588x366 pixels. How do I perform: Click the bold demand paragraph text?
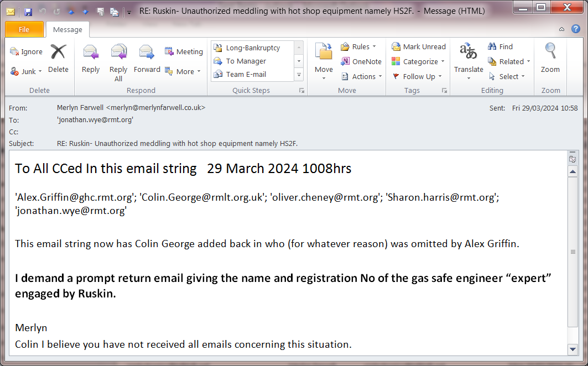click(x=283, y=286)
